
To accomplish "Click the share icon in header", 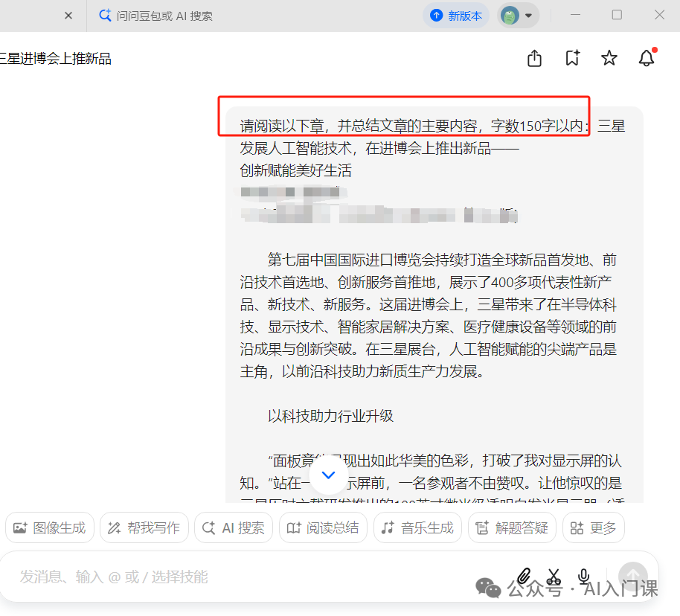I will coord(534,58).
